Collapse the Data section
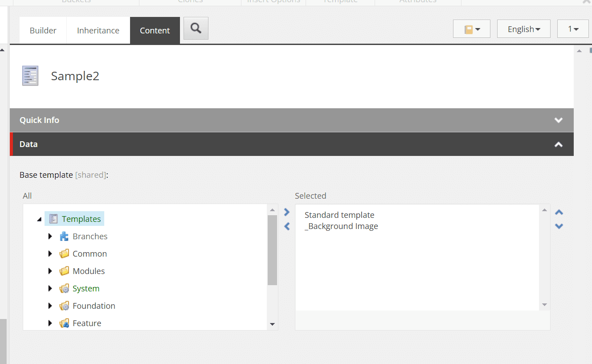Image resolution: width=592 pixels, height=364 pixels. [x=558, y=144]
